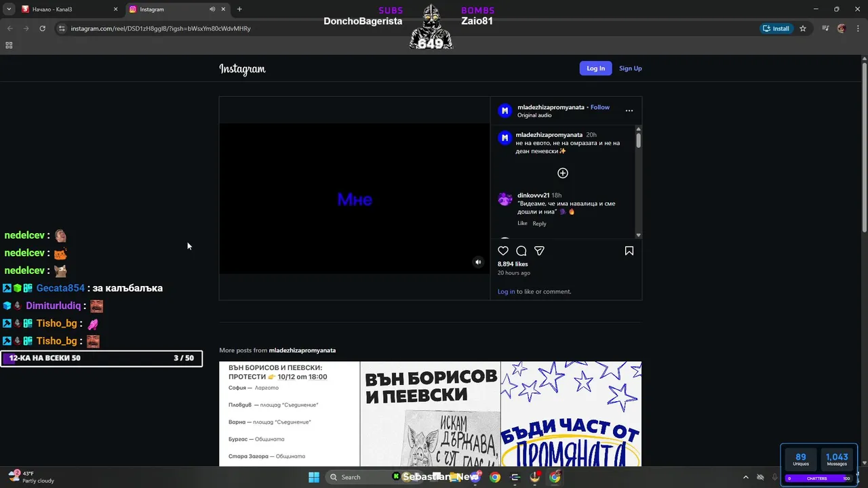Click the Sign Up link

631,68
